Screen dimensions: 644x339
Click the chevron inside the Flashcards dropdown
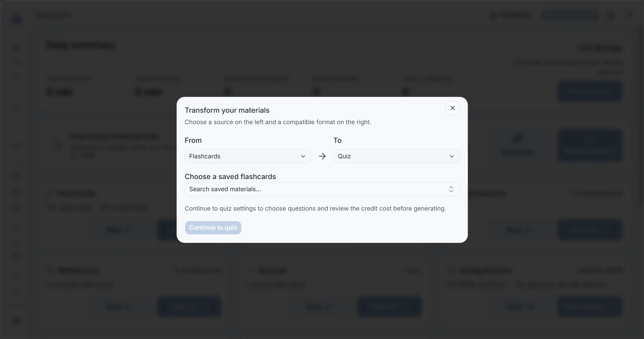303,156
